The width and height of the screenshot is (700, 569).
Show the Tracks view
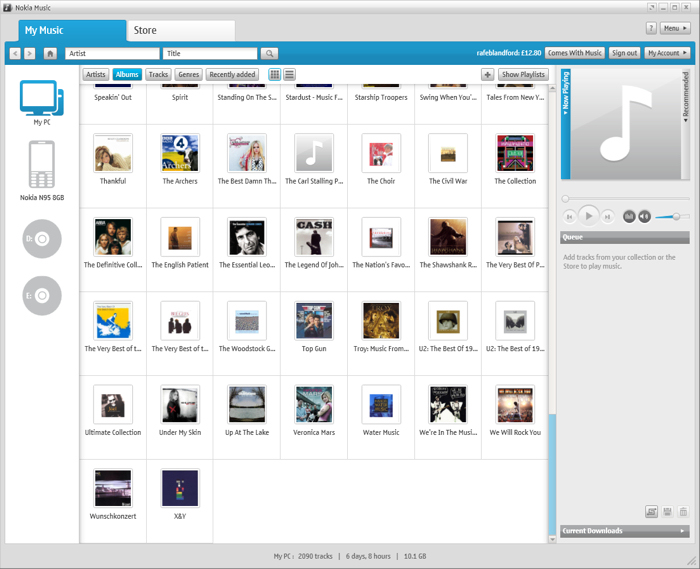coord(158,75)
